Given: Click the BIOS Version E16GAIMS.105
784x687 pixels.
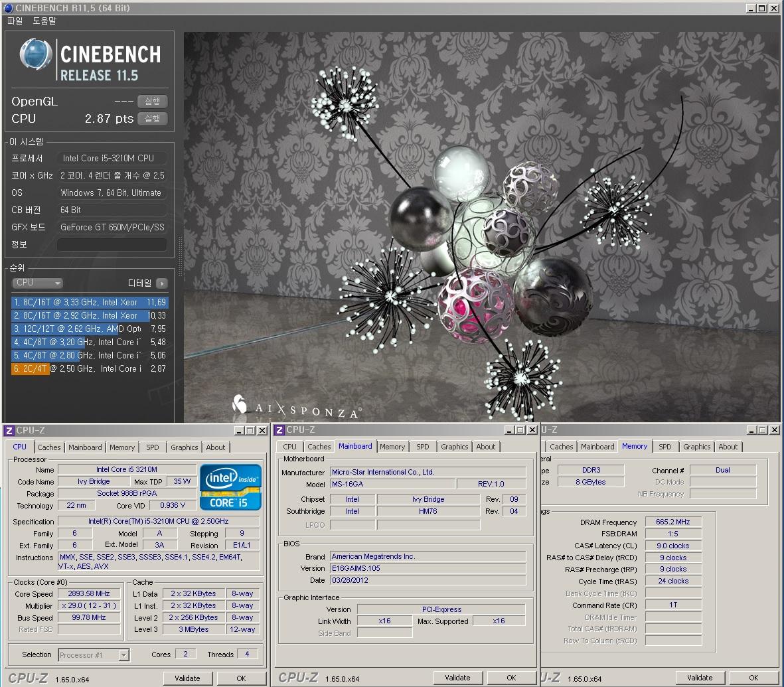Looking at the screenshot, I should pyautogui.click(x=428, y=568).
